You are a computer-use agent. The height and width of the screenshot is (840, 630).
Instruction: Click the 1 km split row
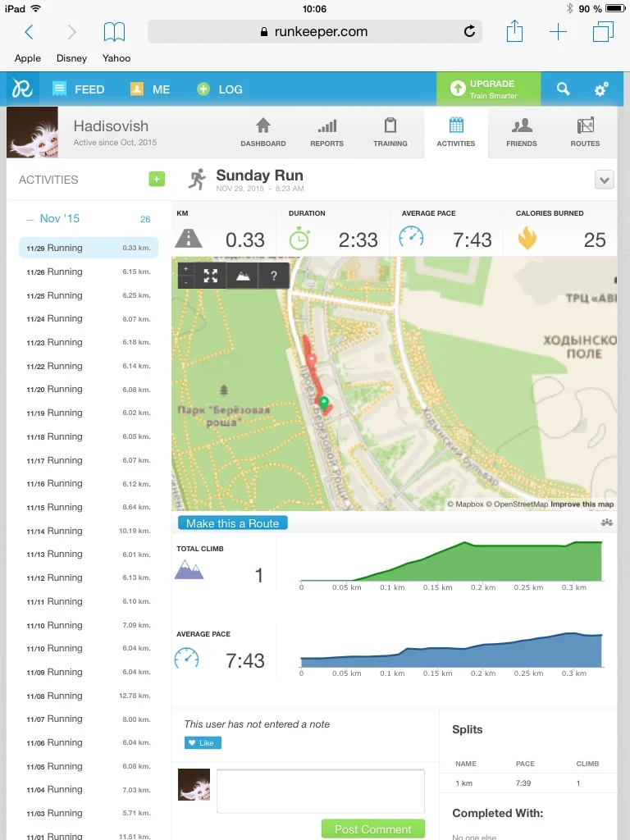528,783
